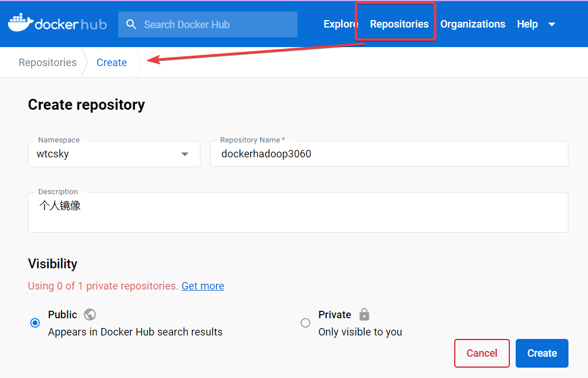Open the Explore menu item

tap(341, 24)
